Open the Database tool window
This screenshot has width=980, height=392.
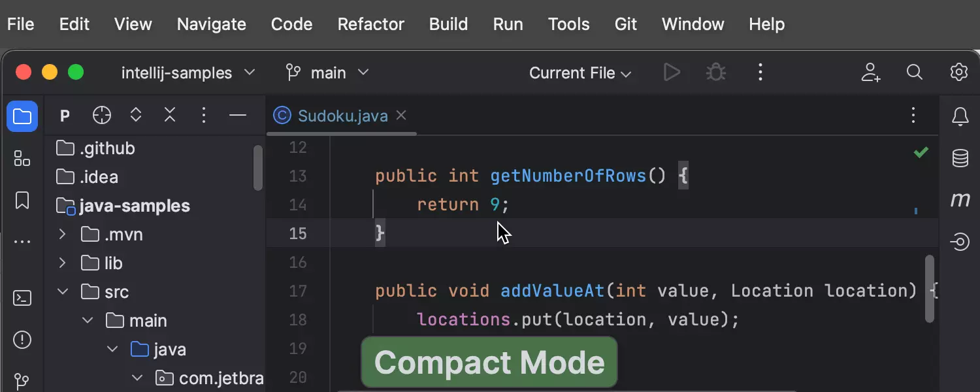pyautogui.click(x=960, y=158)
